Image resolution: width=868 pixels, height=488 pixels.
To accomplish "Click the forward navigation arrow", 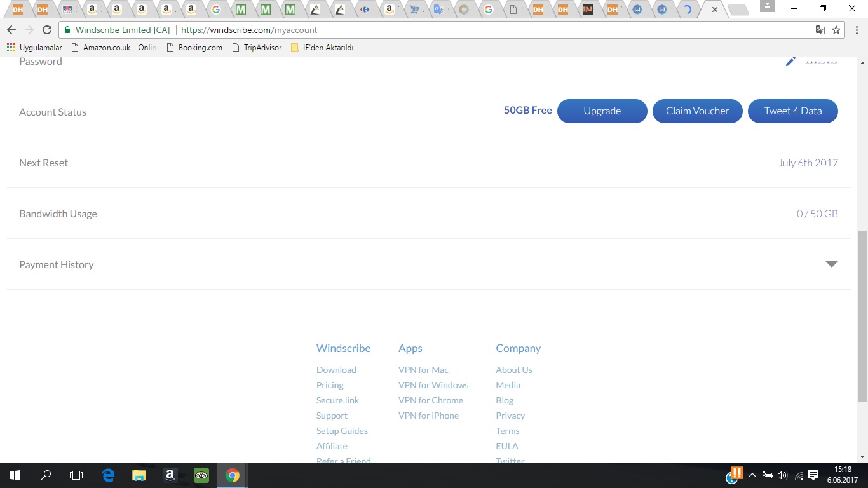I will [29, 30].
